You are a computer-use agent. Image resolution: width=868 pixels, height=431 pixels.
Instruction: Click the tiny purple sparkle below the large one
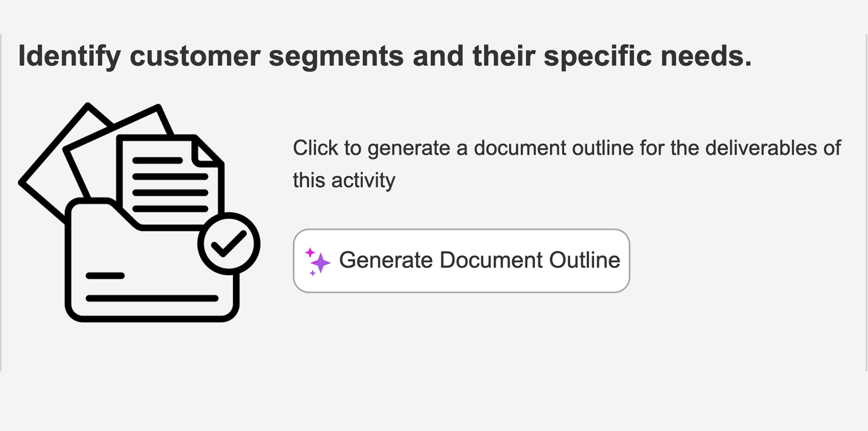coord(313,273)
